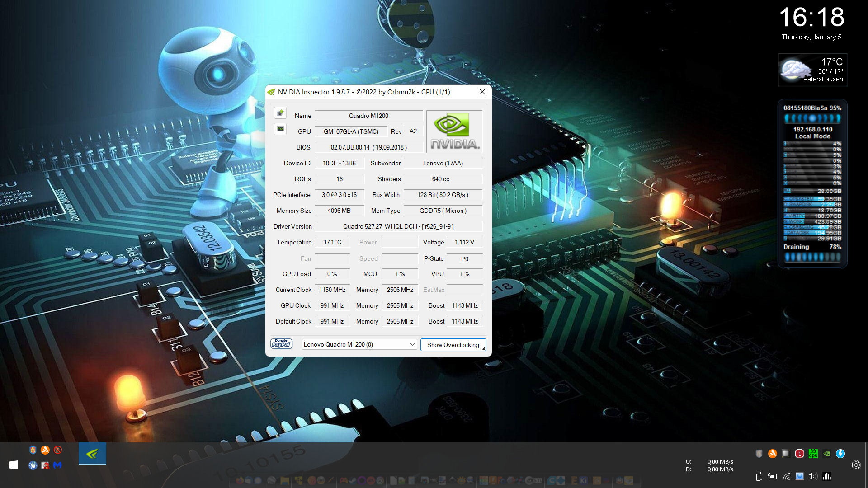Click the red number 1 tray icon
The width and height of the screenshot is (868, 488).
click(x=800, y=453)
